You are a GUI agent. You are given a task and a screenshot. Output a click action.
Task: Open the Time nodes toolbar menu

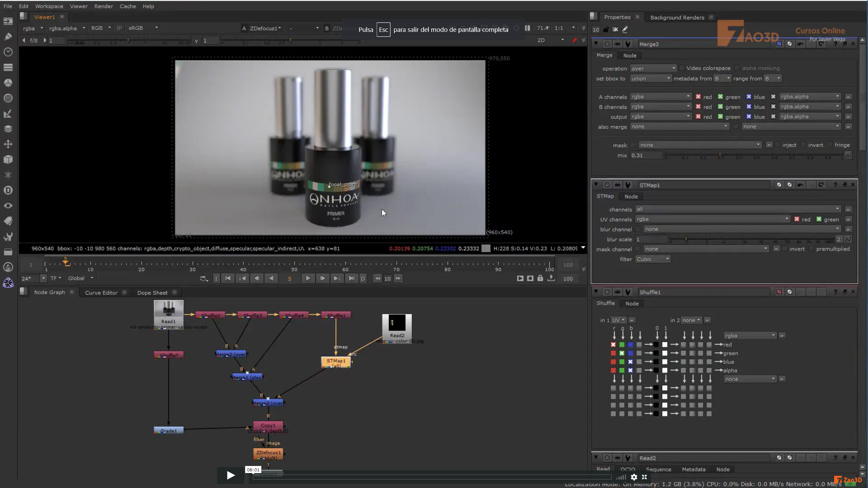8,52
